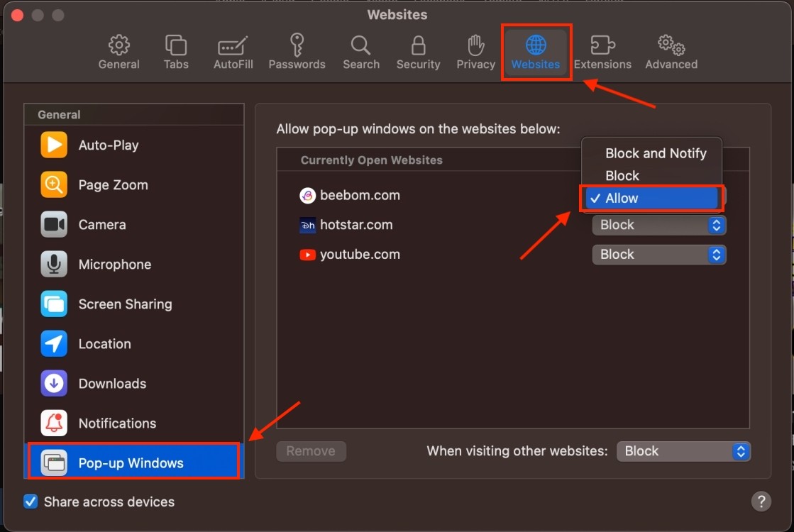
Task: Select the Location label in sidebar
Action: [104, 344]
